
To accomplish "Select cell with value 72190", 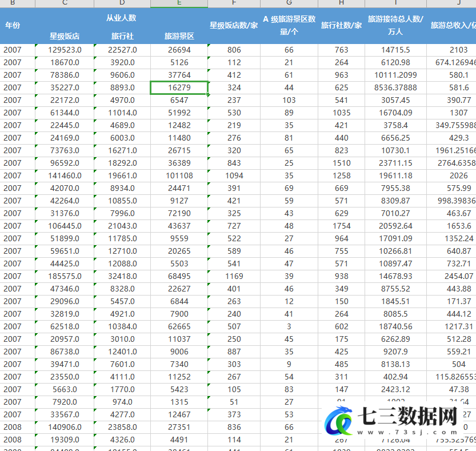I will [x=179, y=214].
